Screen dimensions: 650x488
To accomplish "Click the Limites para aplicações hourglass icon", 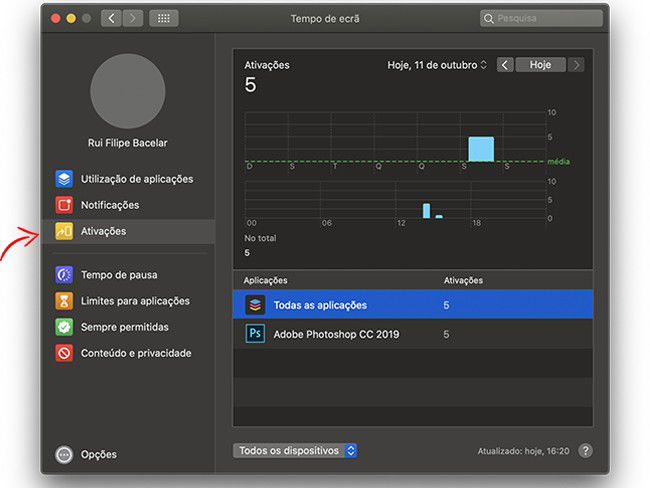I will [x=64, y=301].
